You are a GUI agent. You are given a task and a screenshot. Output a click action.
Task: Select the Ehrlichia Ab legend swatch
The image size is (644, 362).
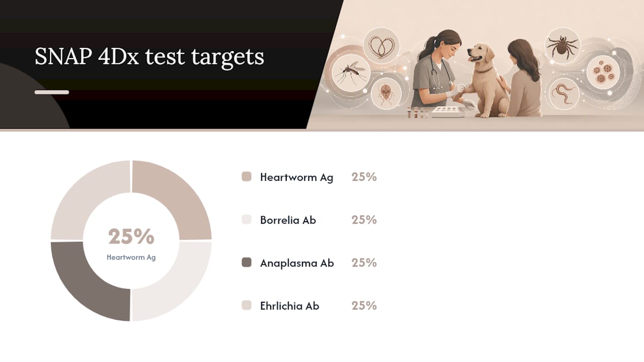[247, 306]
